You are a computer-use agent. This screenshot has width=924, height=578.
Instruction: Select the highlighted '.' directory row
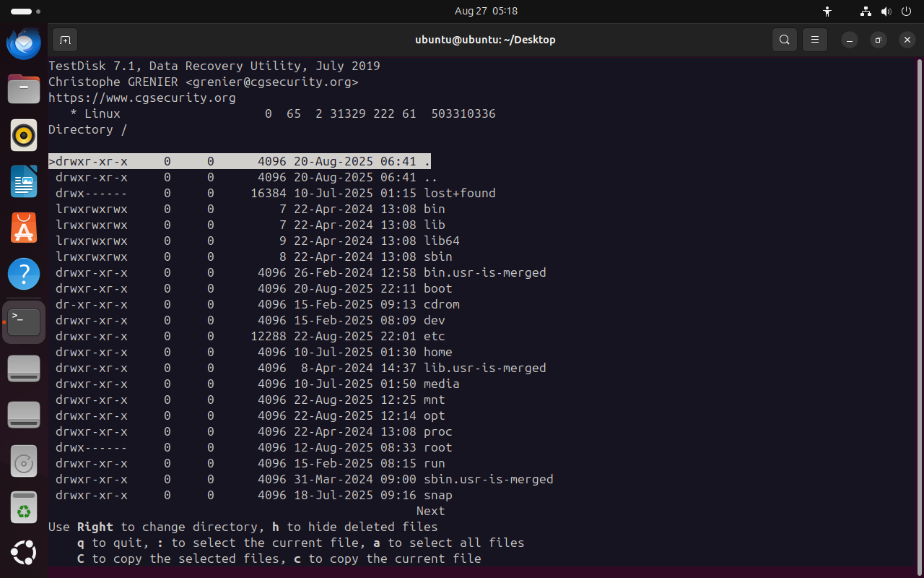(x=240, y=161)
